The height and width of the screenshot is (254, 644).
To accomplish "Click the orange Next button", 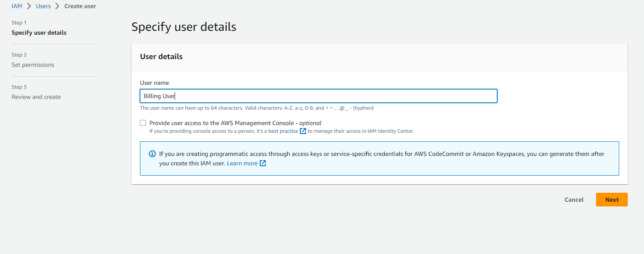I will click(x=611, y=200).
